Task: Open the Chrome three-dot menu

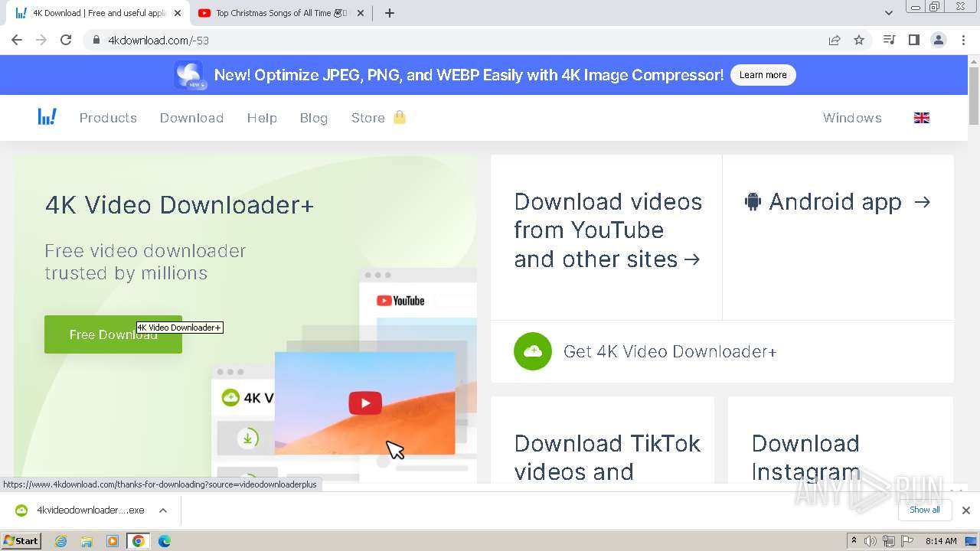Action: pyautogui.click(x=964, y=40)
